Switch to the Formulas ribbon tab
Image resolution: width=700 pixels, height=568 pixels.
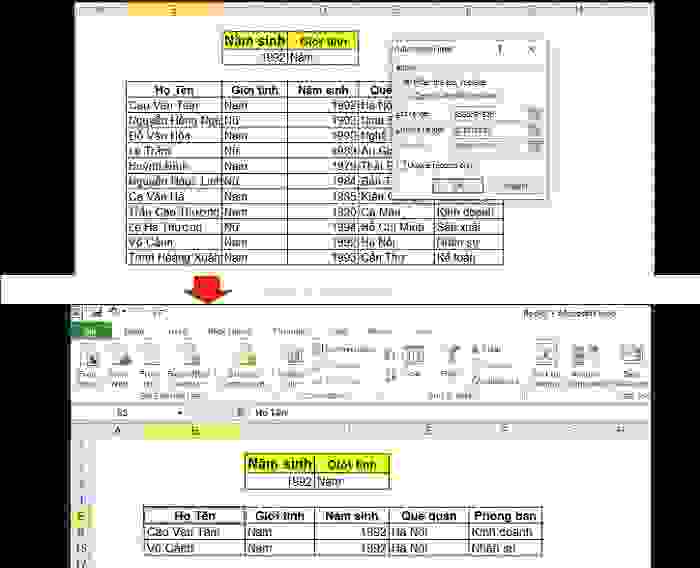click(x=290, y=331)
